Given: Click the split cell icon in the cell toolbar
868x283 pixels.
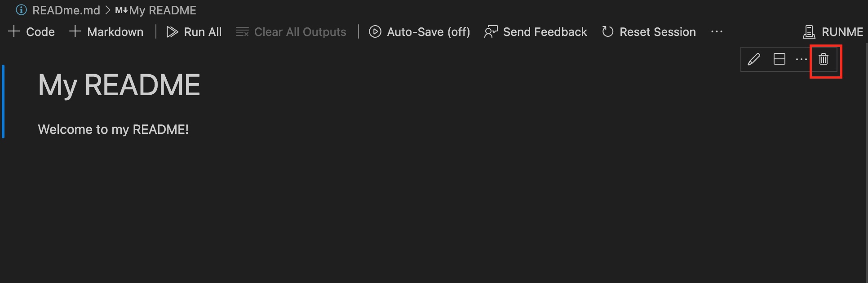Looking at the screenshot, I should coord(779,59).
